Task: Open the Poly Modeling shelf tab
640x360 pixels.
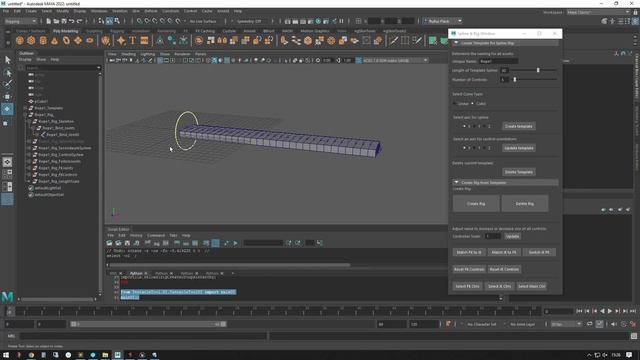Action: click(65, 31)
